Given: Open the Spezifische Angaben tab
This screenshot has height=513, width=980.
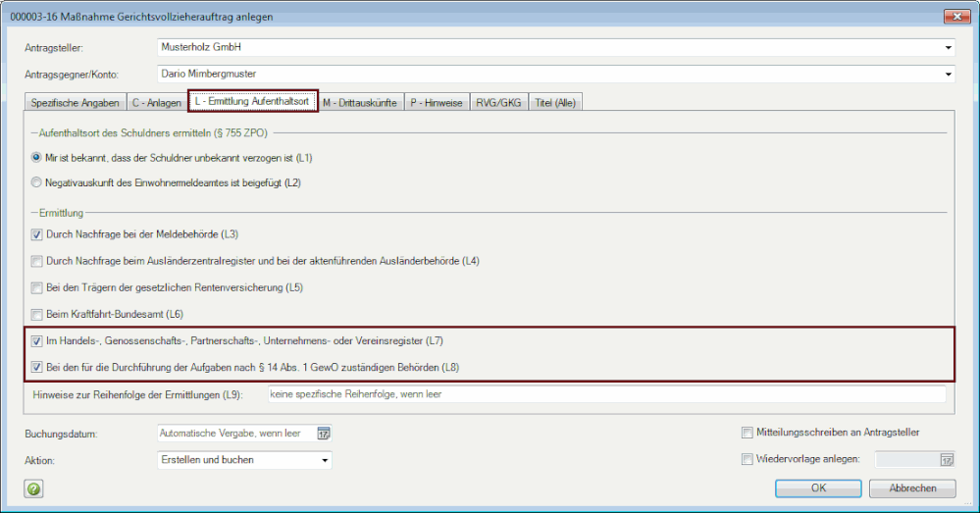Looking at the screenshot, I should click(x=76, y=103).
